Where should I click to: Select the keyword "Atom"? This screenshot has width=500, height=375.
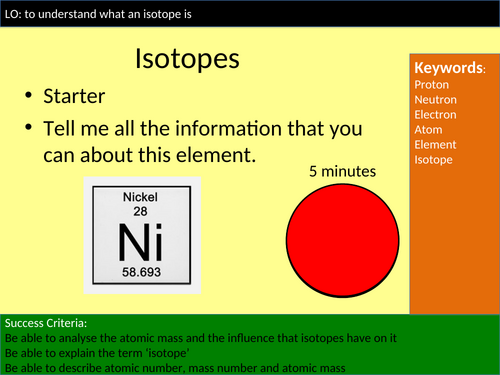click(x=428, y=130)
